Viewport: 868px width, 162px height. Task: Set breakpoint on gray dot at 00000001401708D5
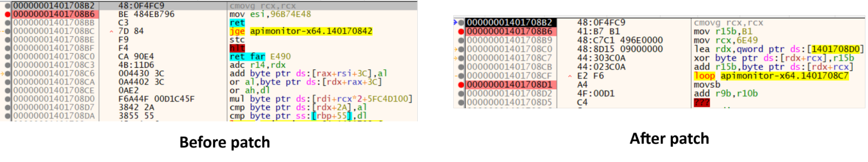[461, 102]
